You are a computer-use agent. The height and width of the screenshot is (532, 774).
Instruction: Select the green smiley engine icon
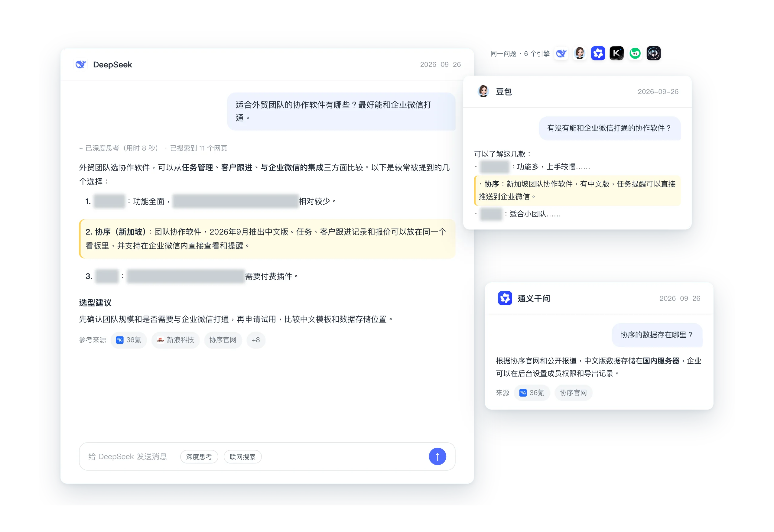point(635,53)
